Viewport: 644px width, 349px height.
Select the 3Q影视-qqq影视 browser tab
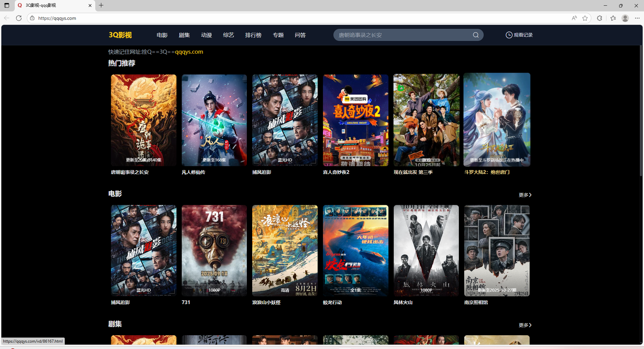coord(55,5)
